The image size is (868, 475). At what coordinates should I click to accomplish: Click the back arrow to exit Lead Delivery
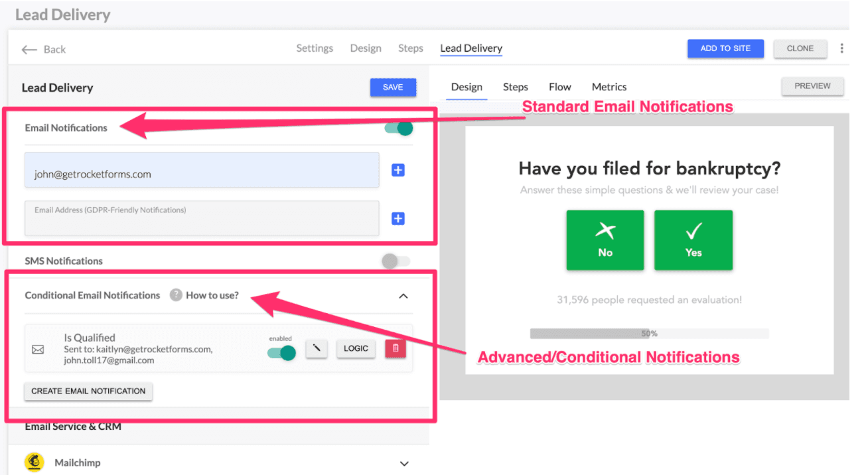click(29, 48)
